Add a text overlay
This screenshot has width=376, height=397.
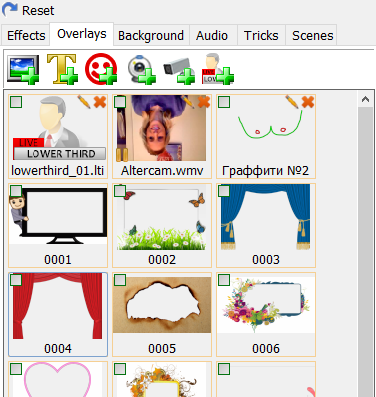coord(62,69)
